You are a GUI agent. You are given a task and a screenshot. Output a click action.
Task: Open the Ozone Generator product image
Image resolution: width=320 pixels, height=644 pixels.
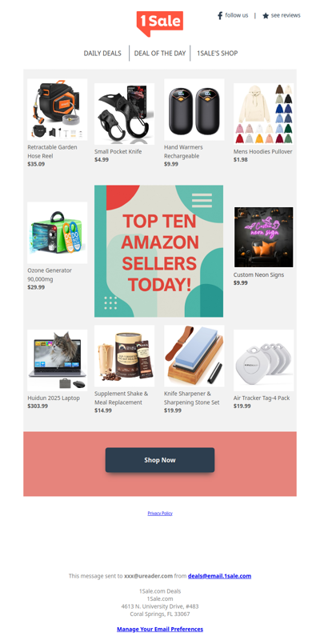tap(57, 233)
